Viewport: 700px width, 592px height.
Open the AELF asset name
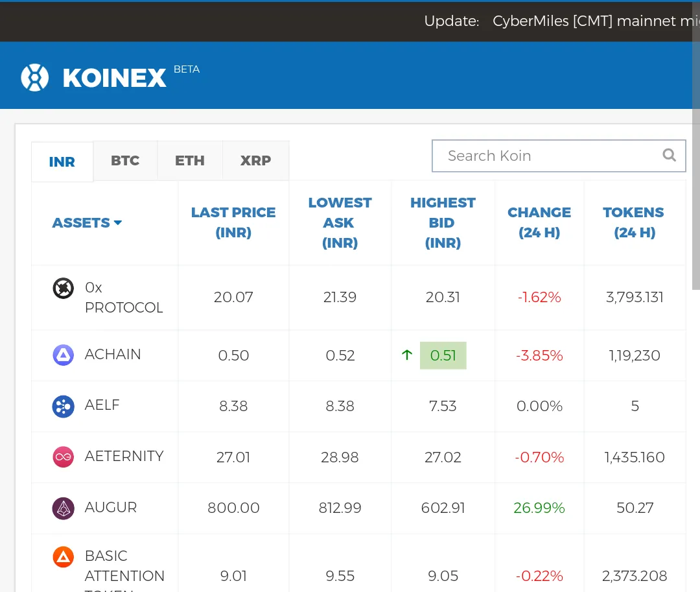[102, 405]
